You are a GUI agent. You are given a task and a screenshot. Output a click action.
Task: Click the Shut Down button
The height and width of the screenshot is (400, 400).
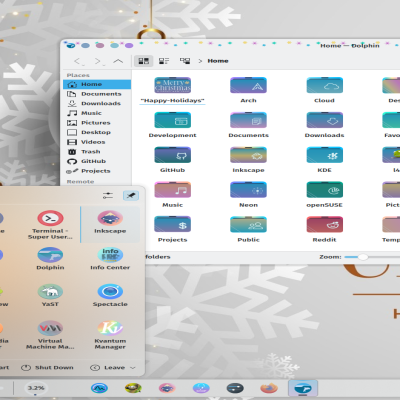[47, 368]
